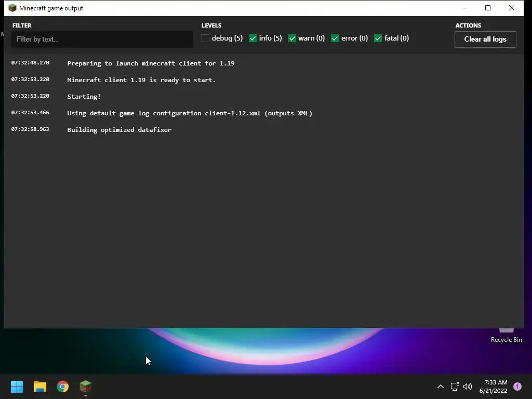Click timestamp 07:32:53.466
The image size is (532, 399).
pyautogui.click(x=30, y=113)
